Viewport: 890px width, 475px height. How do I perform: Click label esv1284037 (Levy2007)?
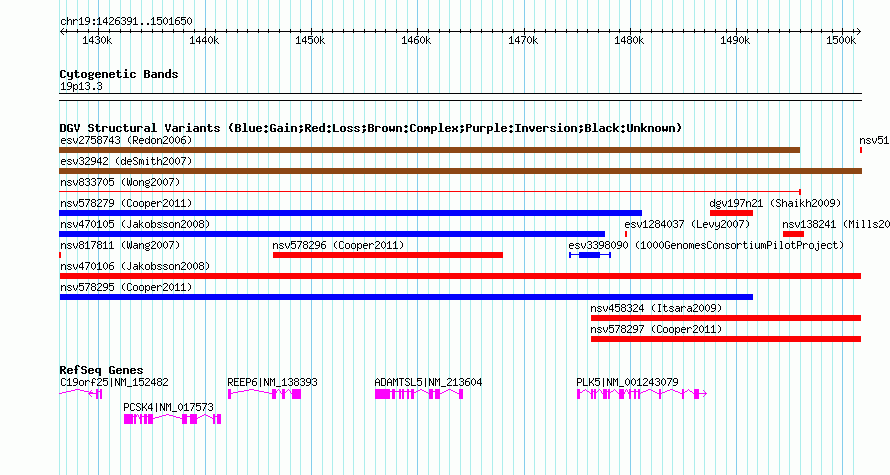[x=687, y=224]
